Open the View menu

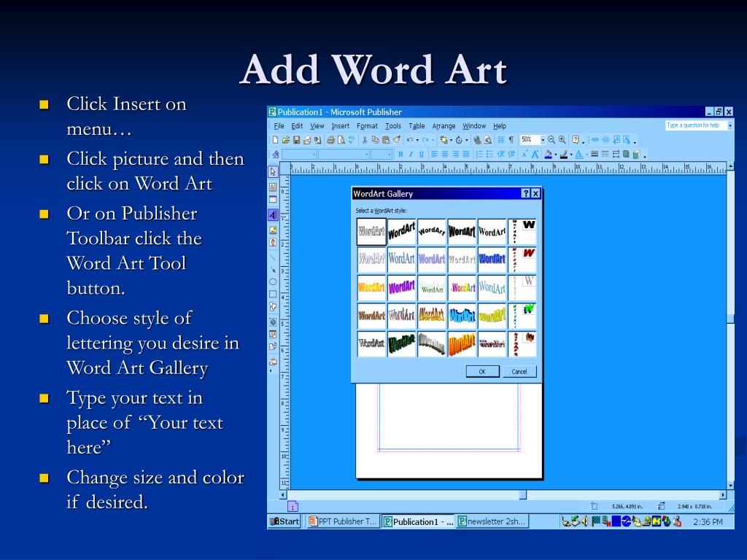pyautogui.click(x=317, y=125)
